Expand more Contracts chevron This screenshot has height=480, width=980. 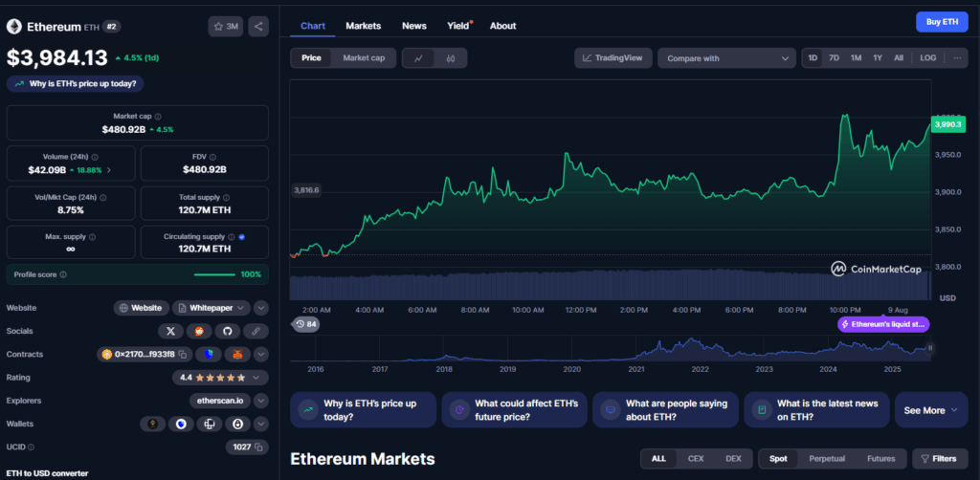tap(261, 355)
